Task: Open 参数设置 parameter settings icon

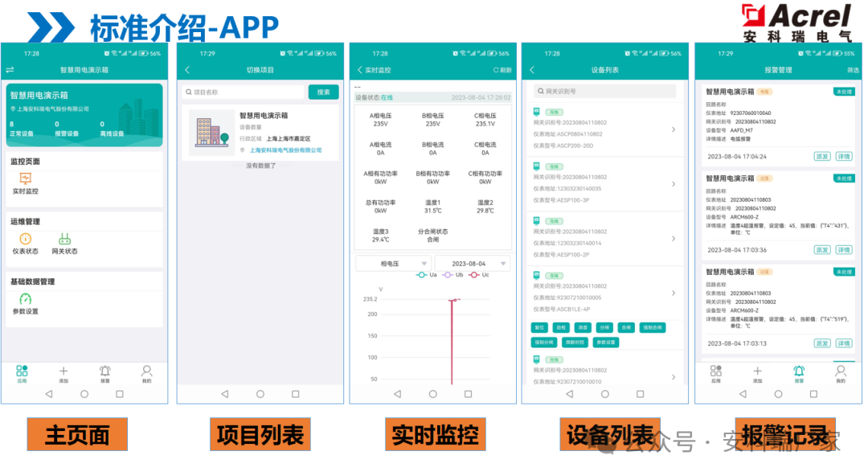Action: [26, 298]
